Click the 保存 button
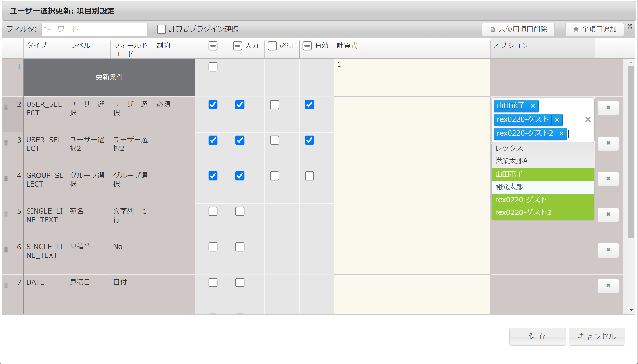This screenshot has height=364, width=638. click(537, 336)
